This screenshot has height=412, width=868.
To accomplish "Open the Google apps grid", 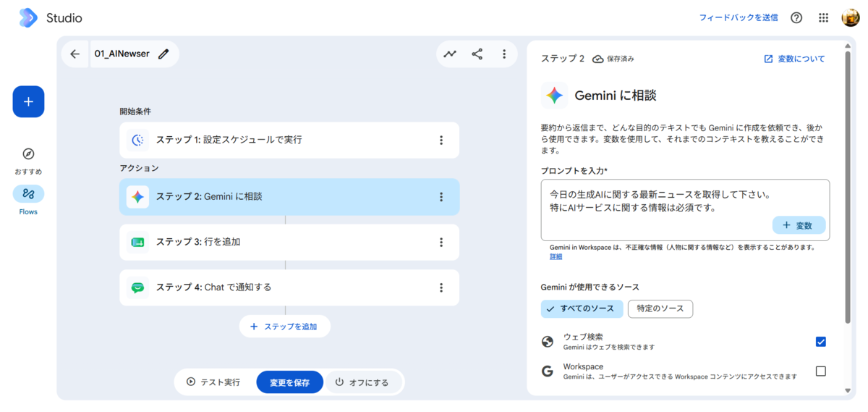I will coord(823,18).
